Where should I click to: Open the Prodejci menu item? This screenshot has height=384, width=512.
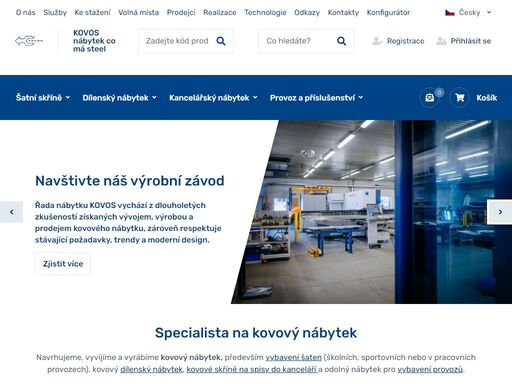(181, 13)
